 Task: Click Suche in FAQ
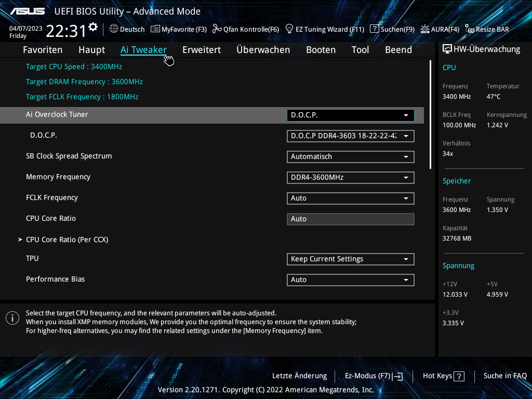(505, 376)
